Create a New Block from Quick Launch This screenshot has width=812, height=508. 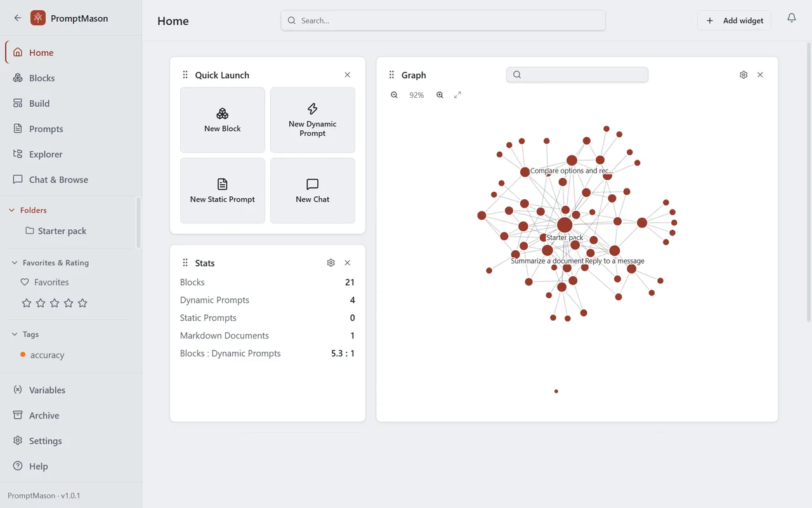[x=223, y=120]
